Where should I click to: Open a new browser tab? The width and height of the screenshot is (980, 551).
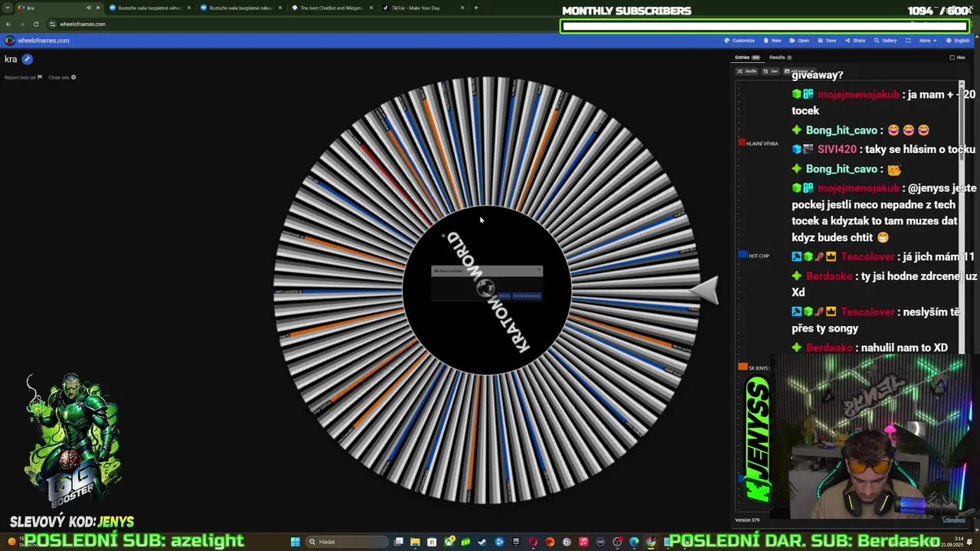tap(476, 8)
